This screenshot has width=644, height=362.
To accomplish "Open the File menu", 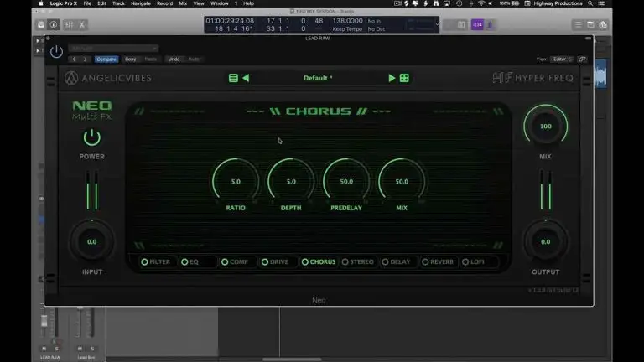I will pos(87,3).
